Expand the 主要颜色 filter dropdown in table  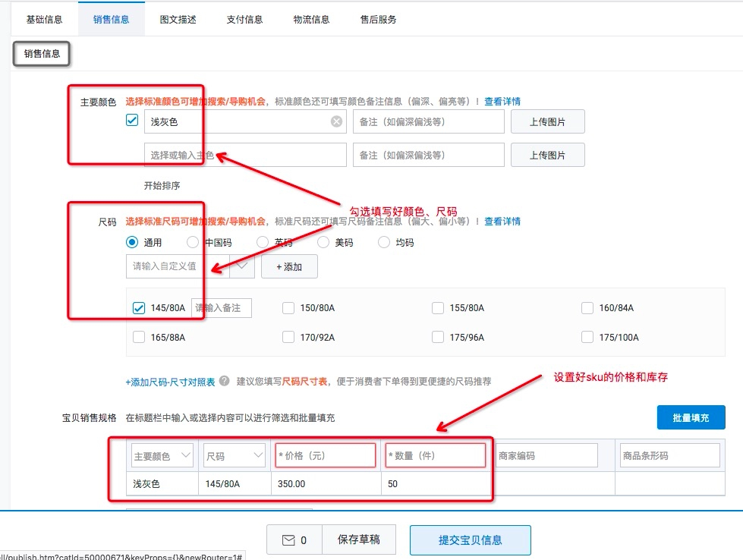click(x=186, y=455)
